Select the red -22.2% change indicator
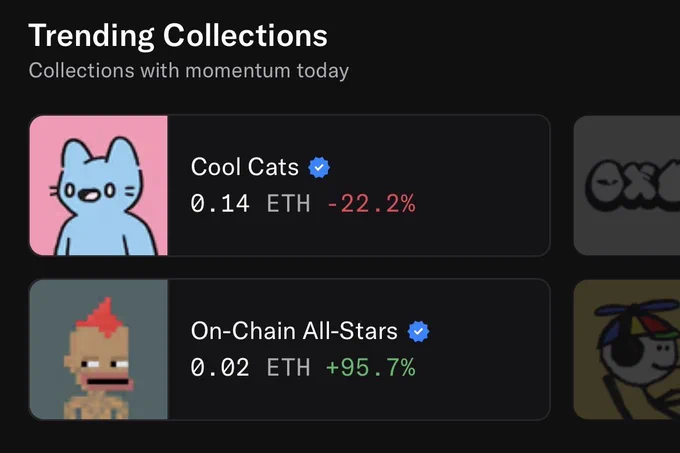680x453 pixels. [371, 203]
